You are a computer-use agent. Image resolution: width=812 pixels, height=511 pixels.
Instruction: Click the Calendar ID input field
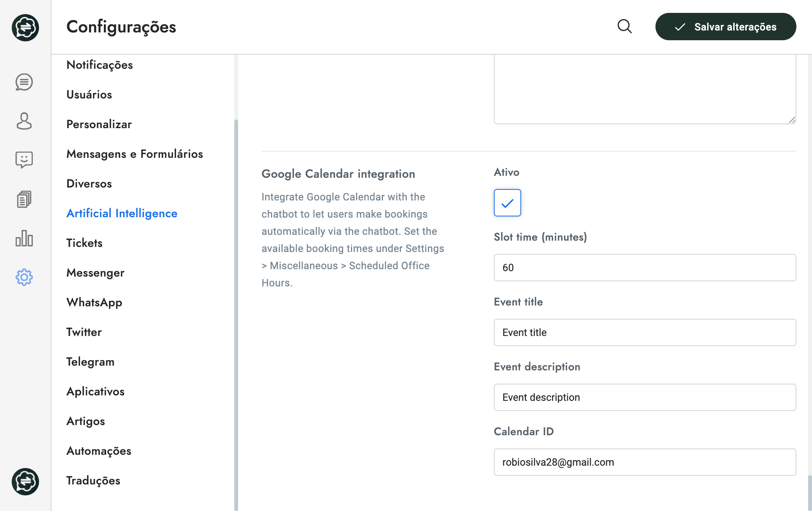click(x=645, y=462)
